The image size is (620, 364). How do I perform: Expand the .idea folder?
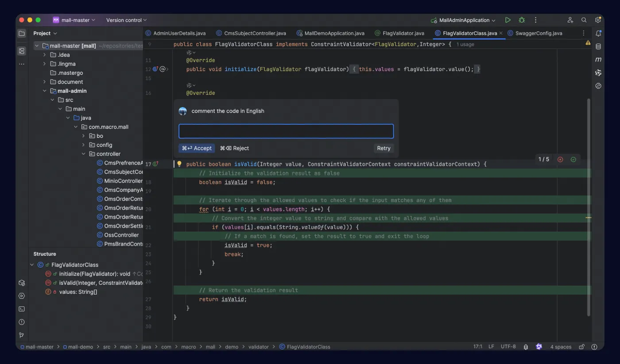tap(44, 55)
